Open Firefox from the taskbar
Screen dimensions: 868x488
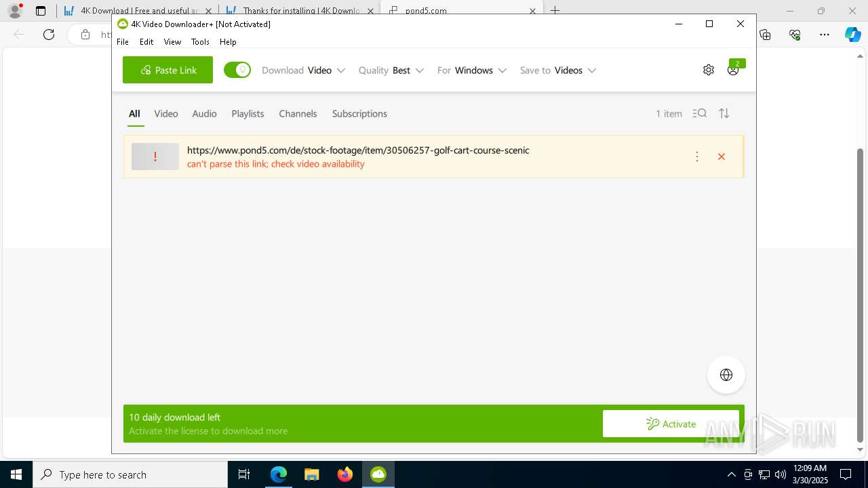(345, 474)
